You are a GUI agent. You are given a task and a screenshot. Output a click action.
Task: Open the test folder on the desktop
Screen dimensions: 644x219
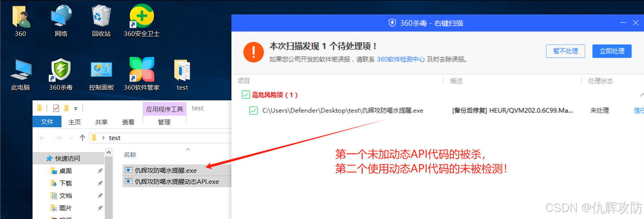point(182,75)
